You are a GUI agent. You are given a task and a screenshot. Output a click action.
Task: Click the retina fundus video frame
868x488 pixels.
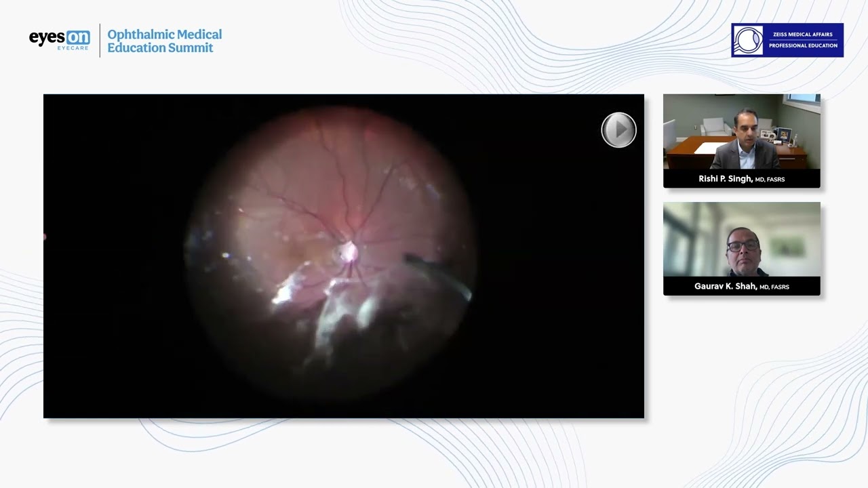[344, 256]
